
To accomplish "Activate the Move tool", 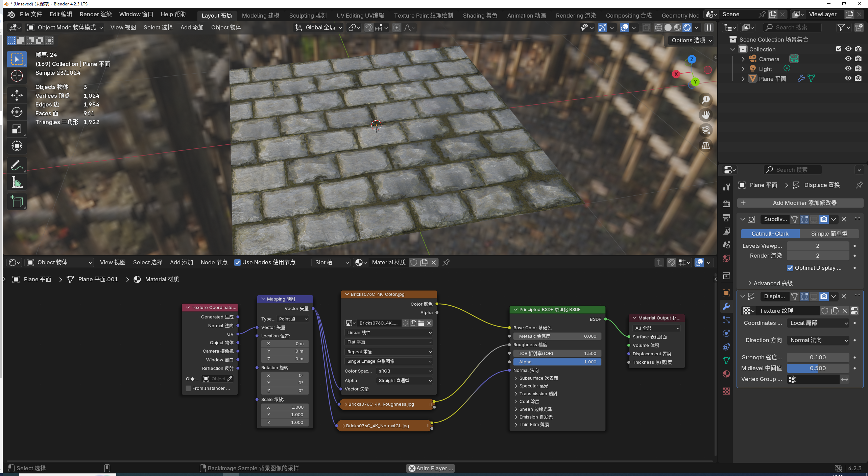I will (x=17, y=95).
